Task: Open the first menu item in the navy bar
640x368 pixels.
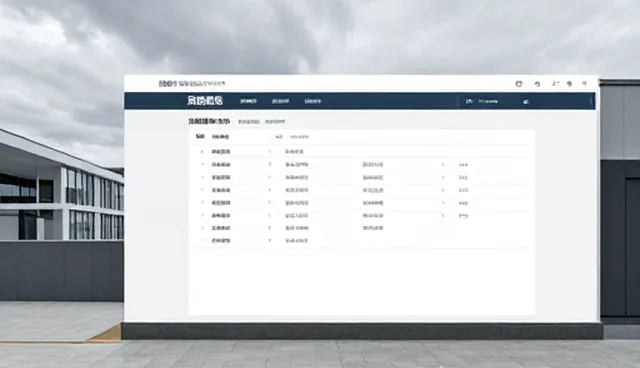Action: tap(248, 101)
